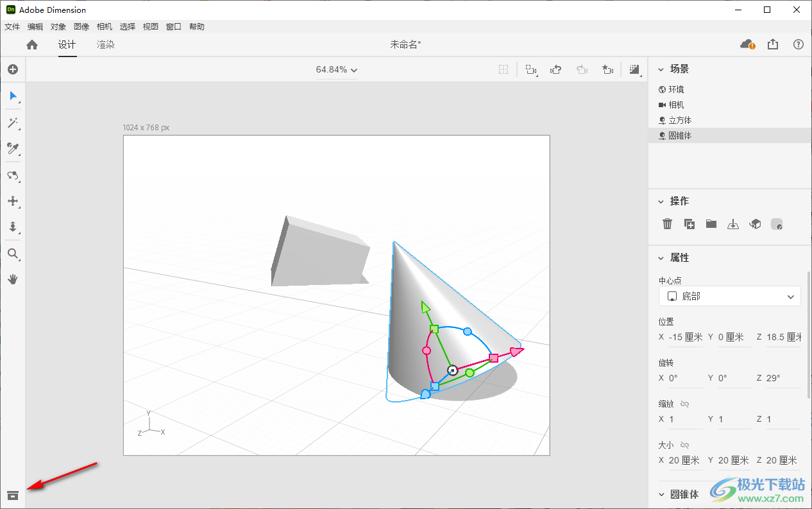The image size is (812, 509).
Task: Click the add and import content plus icon
Action: pos(13,69)
